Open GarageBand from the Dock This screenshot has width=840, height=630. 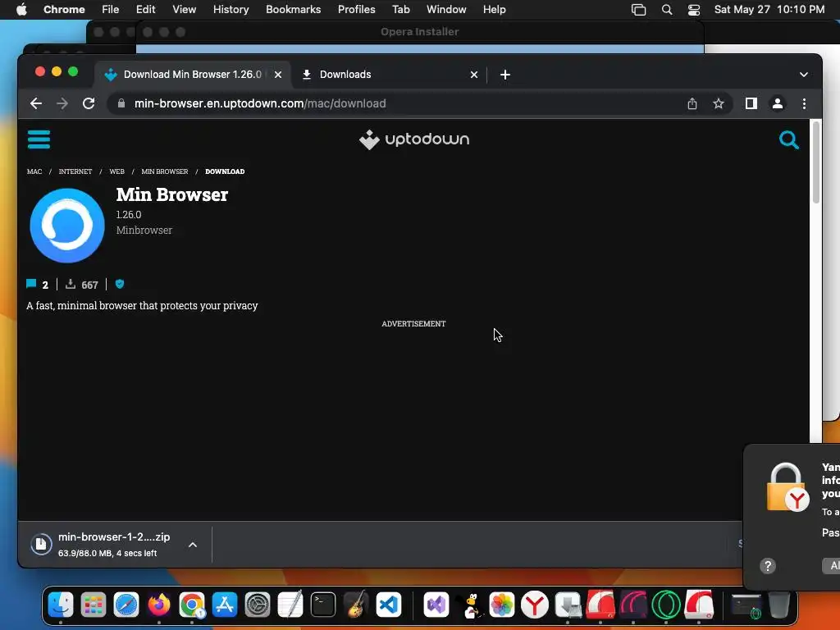click(x=356, y=605)
